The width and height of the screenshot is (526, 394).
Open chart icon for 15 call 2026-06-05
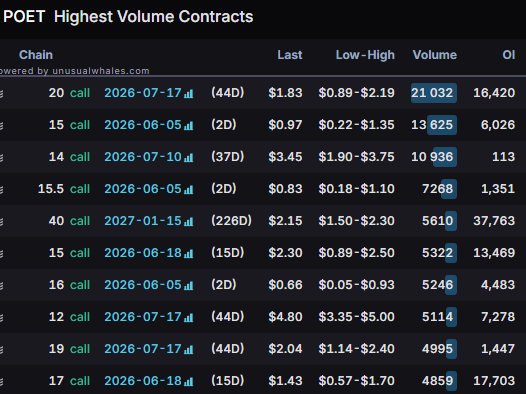pos(189,126)
